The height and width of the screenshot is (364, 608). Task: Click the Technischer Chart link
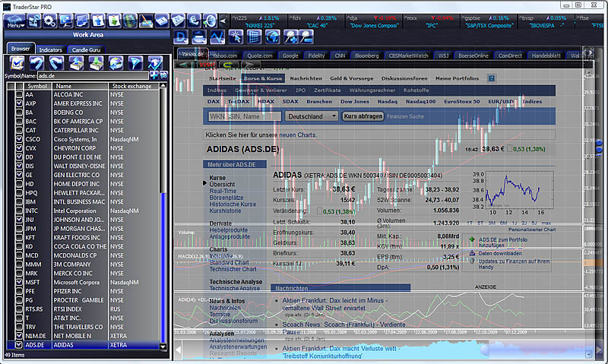coord(233,269)
